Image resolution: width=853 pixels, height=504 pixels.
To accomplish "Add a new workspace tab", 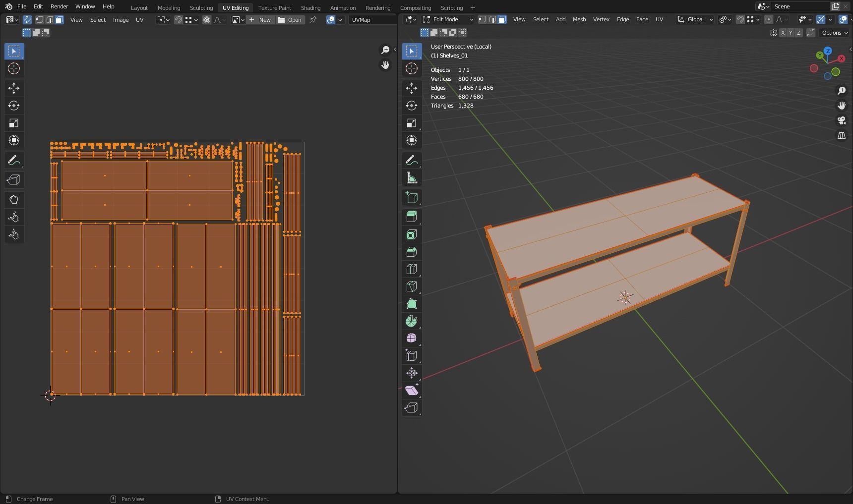I will 473,7.
